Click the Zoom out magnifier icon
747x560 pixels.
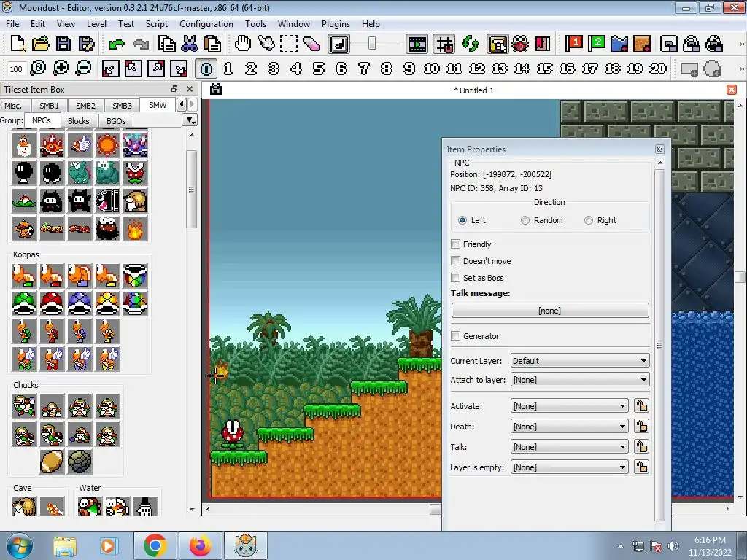tap(83, 69)
